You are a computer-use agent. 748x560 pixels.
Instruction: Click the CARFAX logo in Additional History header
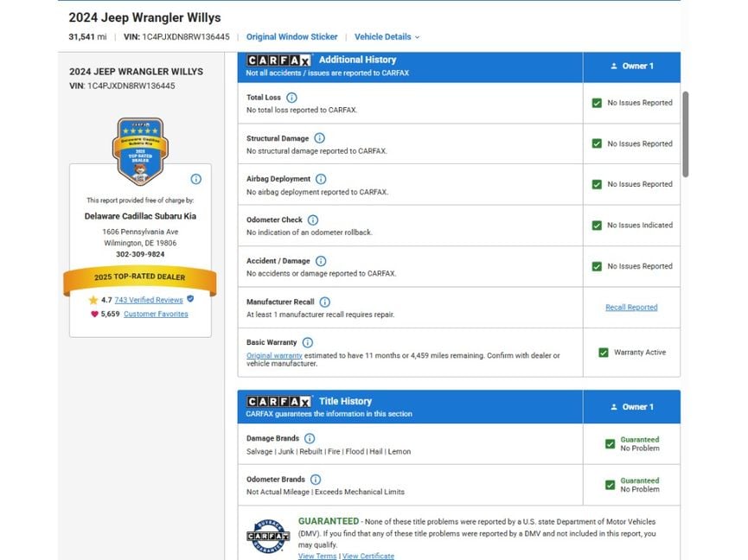point(278,60)
